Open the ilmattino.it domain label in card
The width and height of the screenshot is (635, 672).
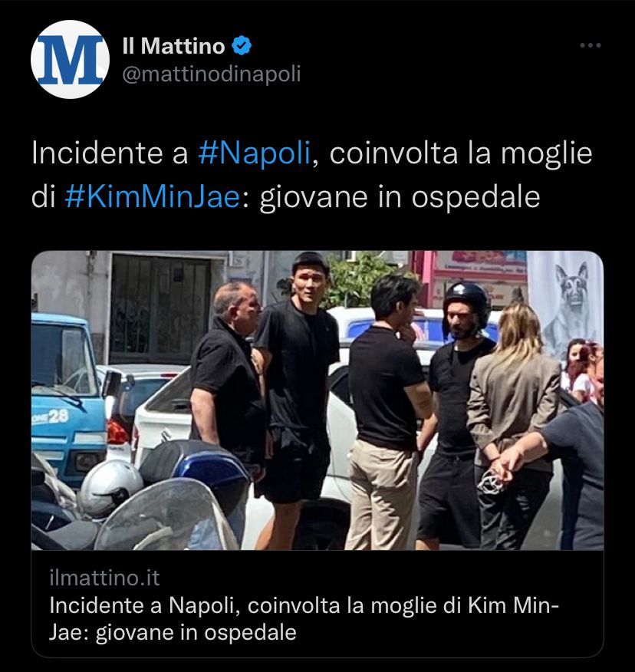(104, 578)
